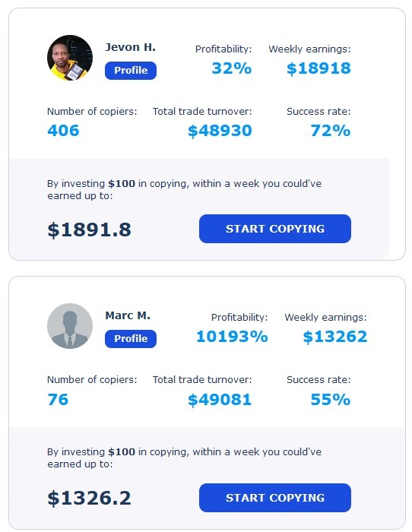This screenshot has width=412, height=532.
Task: Click Jevon H.'s profile photo
Action: click(x=70, y=58)
